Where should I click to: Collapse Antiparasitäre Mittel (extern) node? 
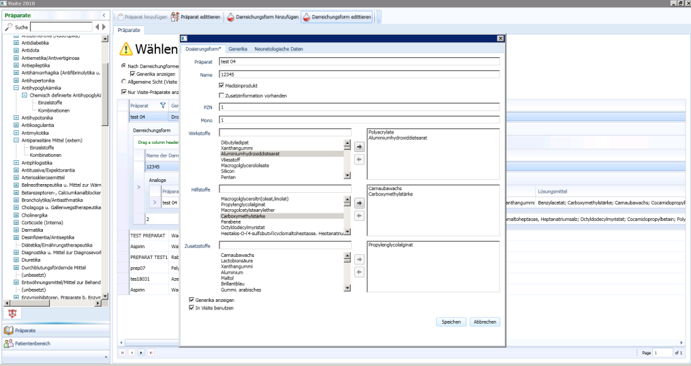tap(16, 140)
